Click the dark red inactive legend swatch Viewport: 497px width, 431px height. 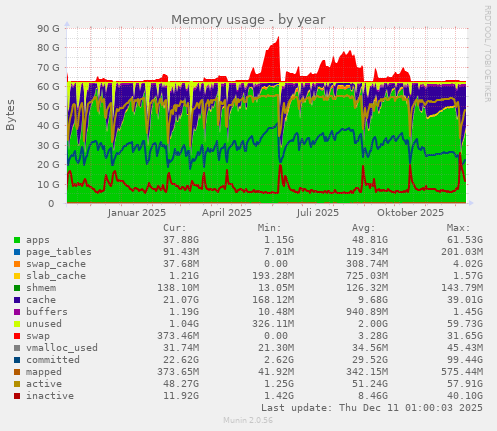[17, 396]
